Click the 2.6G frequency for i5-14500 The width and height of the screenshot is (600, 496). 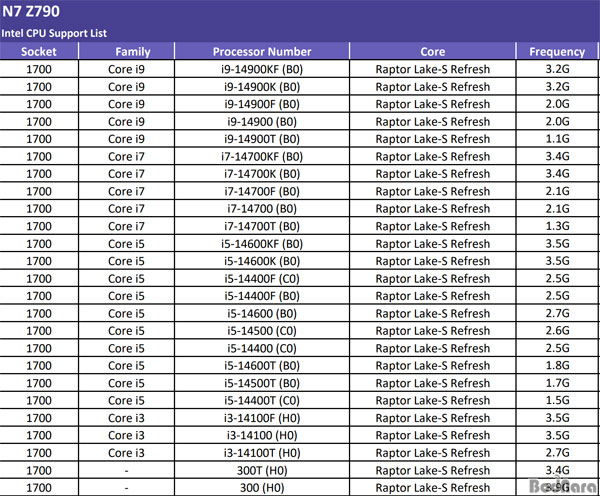click(x=557, y=331)
